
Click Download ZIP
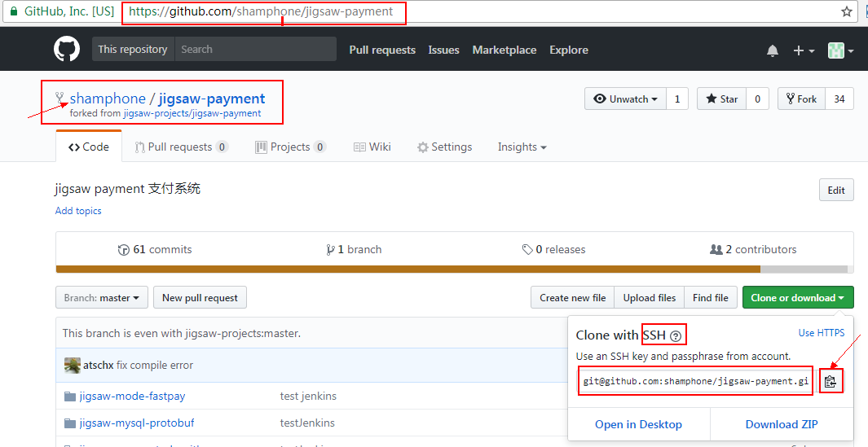click(782, 424)
